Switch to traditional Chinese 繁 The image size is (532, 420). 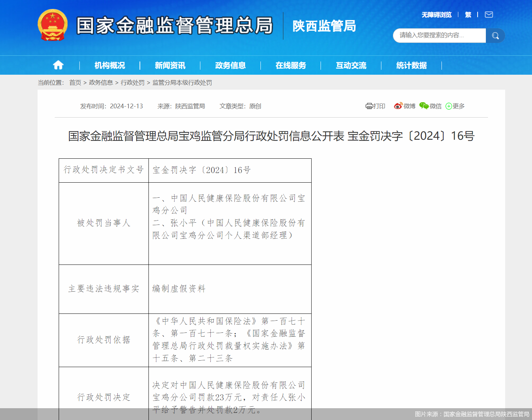468,15
